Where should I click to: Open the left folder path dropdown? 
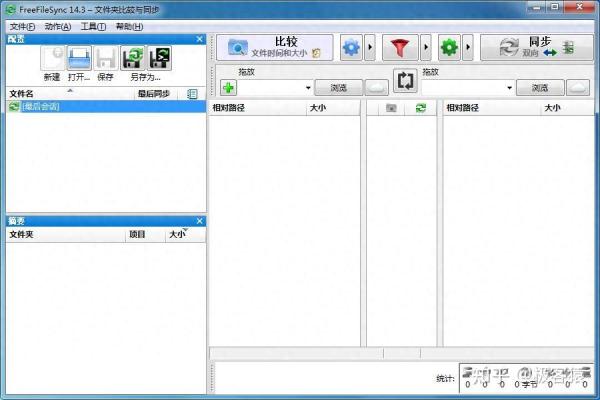(x=308, y=88)
